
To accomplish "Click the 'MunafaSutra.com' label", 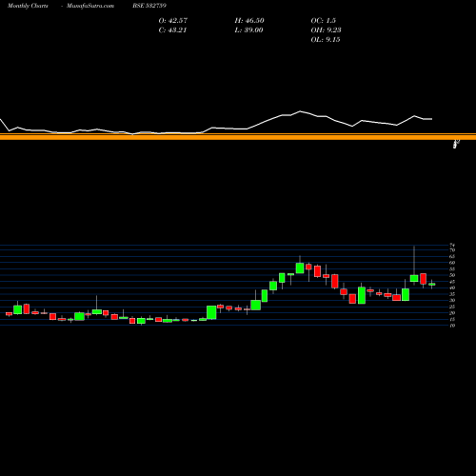I will 90,6.
